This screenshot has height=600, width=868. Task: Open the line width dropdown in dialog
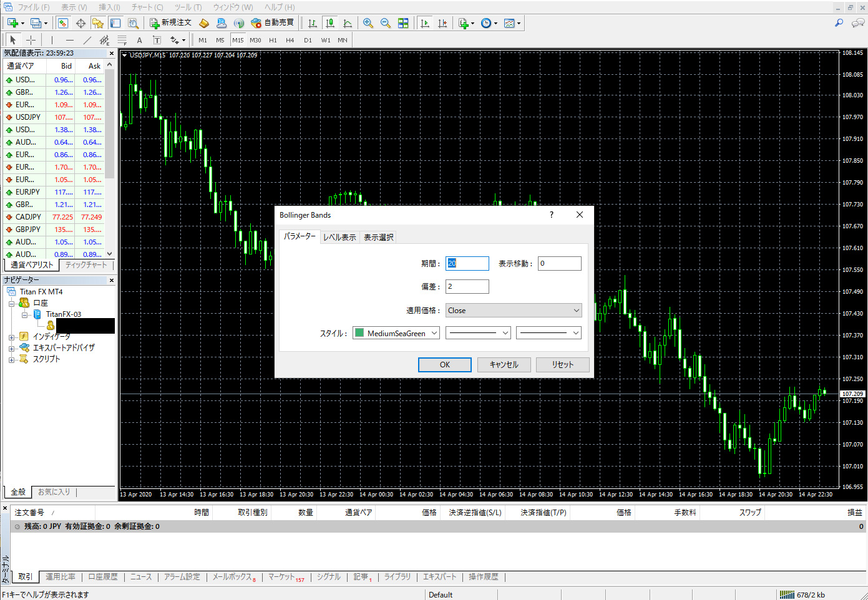point(549,333)
